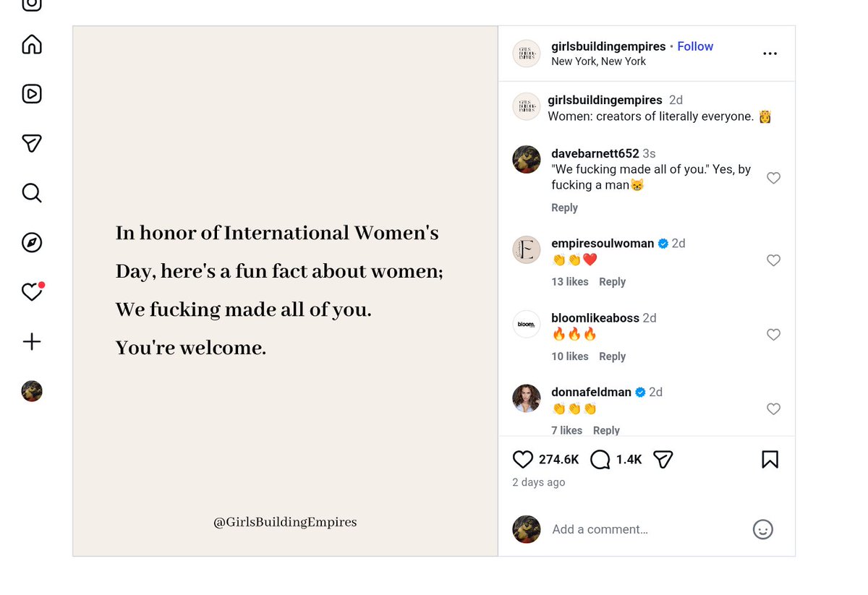The height and width of the screenshot is (595, 868).
Task: View 10 likes on bloomlikeaboss comment
Action: point(570,356)
